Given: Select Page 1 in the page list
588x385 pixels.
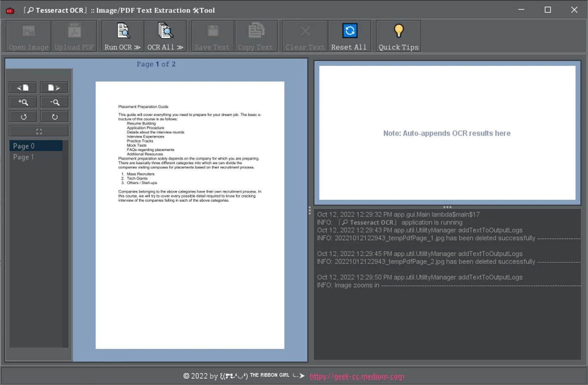Looking at the screenshot, I should click(36, 157).
